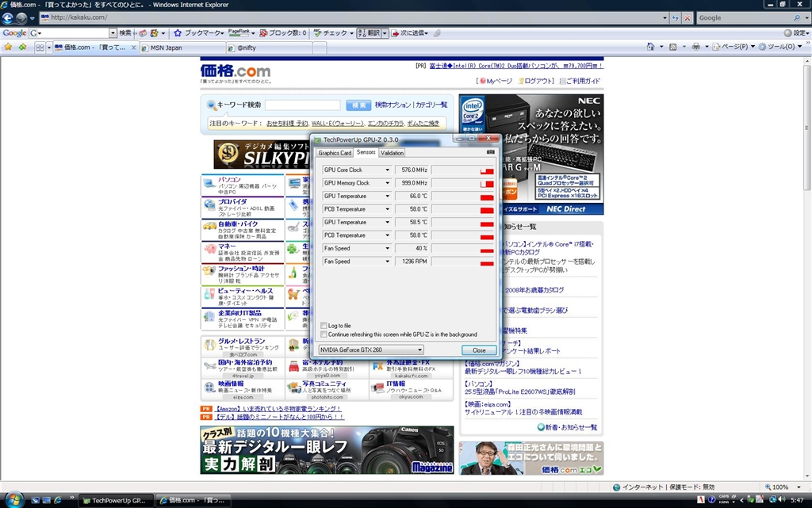This screenshot has height=508, width=812.
Task: Open Favorites Center star icon
Action: click(x=8, y=47)
